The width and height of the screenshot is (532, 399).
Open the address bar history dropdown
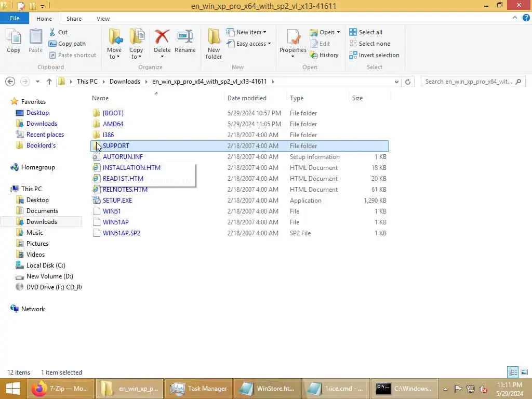click(x=396, y=82)
